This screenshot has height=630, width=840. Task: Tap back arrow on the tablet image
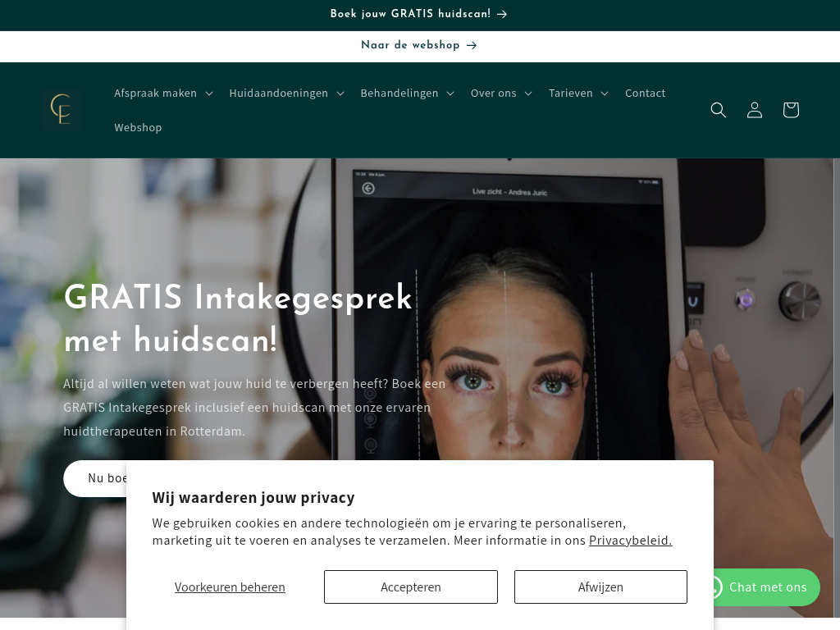coord(368,189)
